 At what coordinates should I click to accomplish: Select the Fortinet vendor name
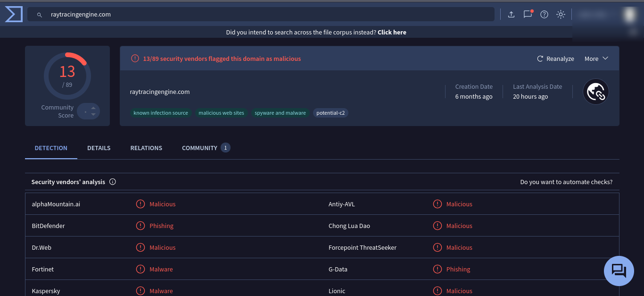[x=42, y=269]
